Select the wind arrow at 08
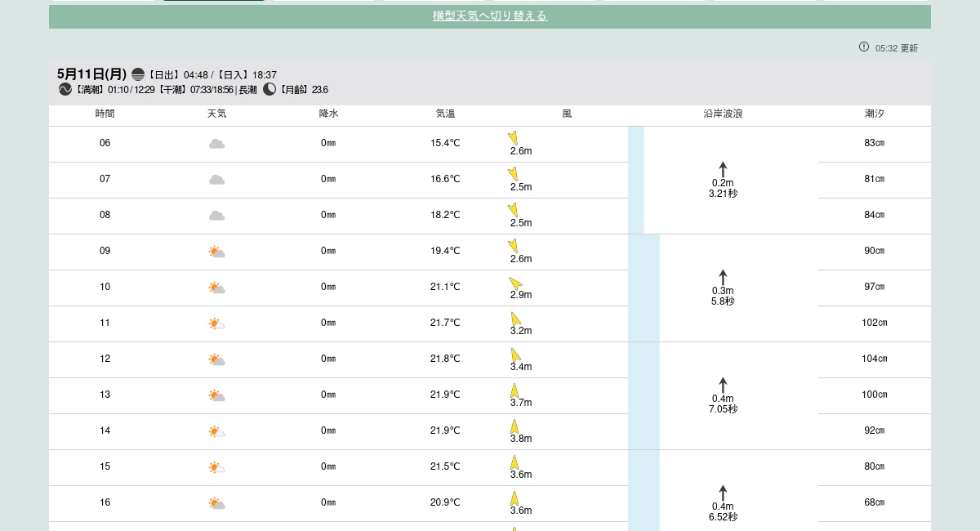 (513, 209)
